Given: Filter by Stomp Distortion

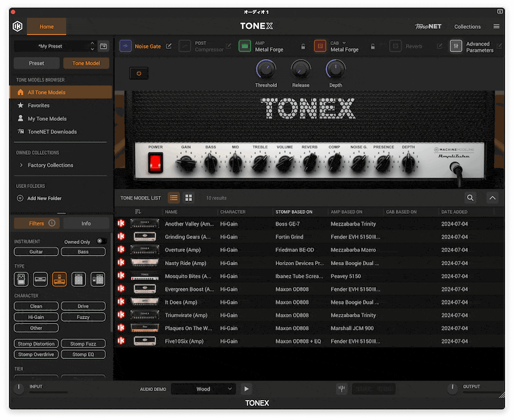Looking at the screenshot, I should pyautogui.click(x=36, y=344).
